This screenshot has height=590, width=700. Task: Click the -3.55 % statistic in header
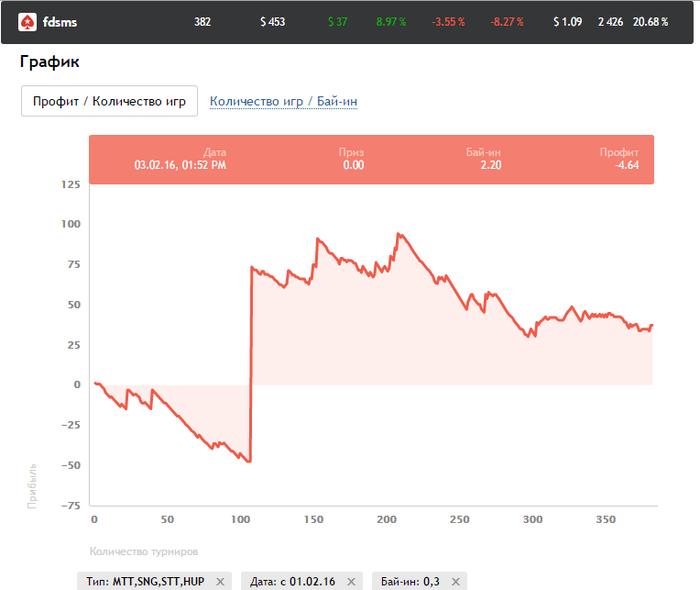(448, 22)
